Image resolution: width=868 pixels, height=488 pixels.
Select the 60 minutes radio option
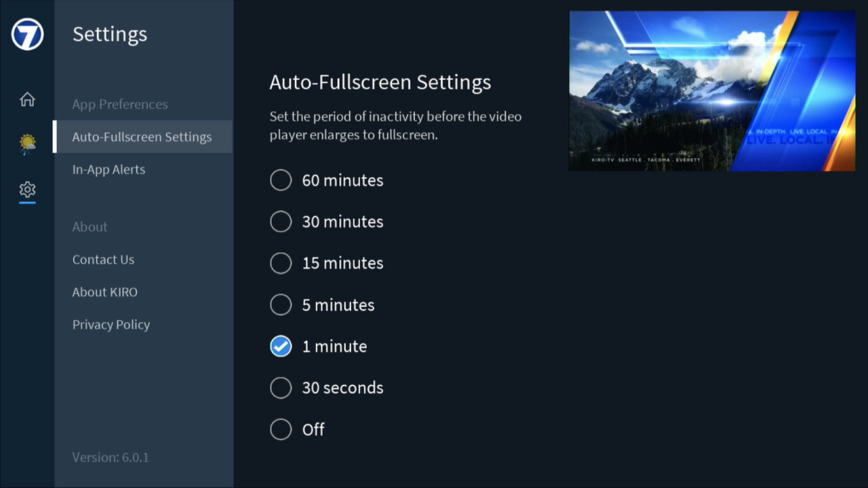(281, 180)
